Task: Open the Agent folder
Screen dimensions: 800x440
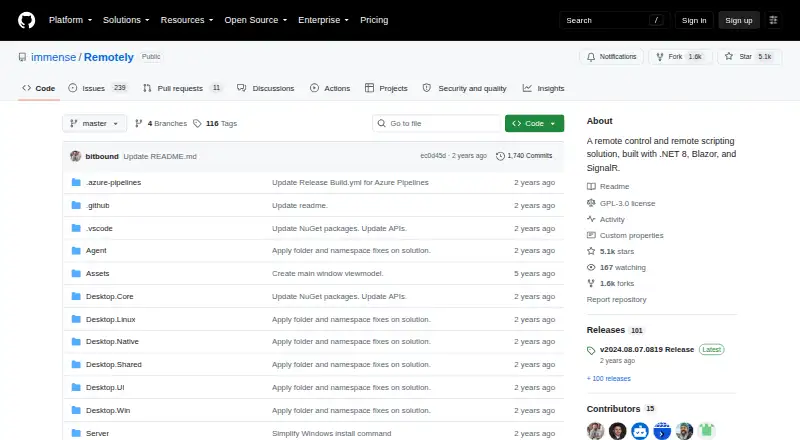Action: point(96,251)
